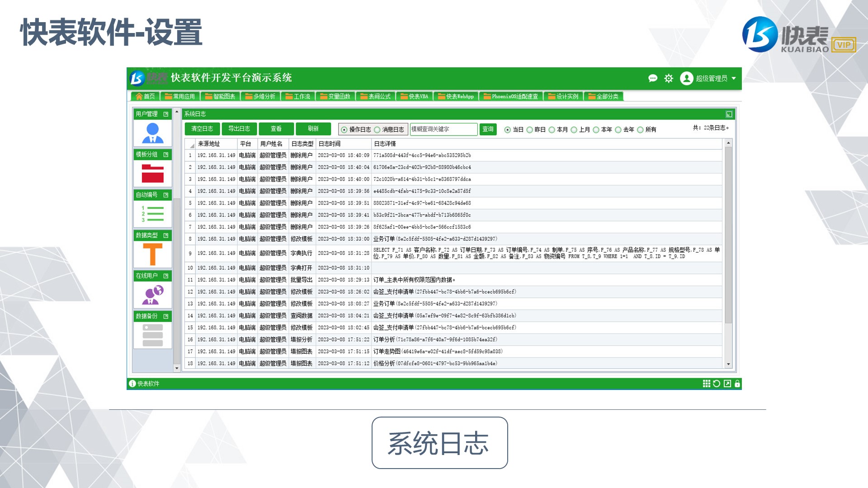The image size is (868, 488).
Task: Select the 操作日志 radio button
Action: point(344,130)
